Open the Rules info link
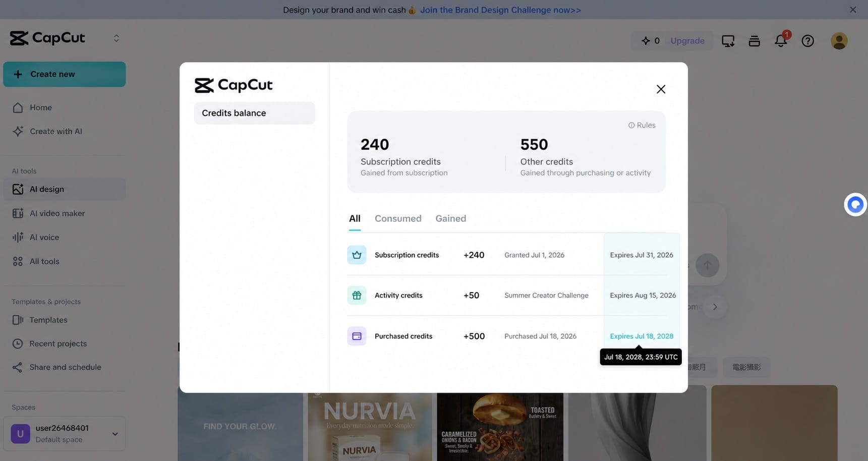This screenshot has width=868, height=461. (642, 125)
